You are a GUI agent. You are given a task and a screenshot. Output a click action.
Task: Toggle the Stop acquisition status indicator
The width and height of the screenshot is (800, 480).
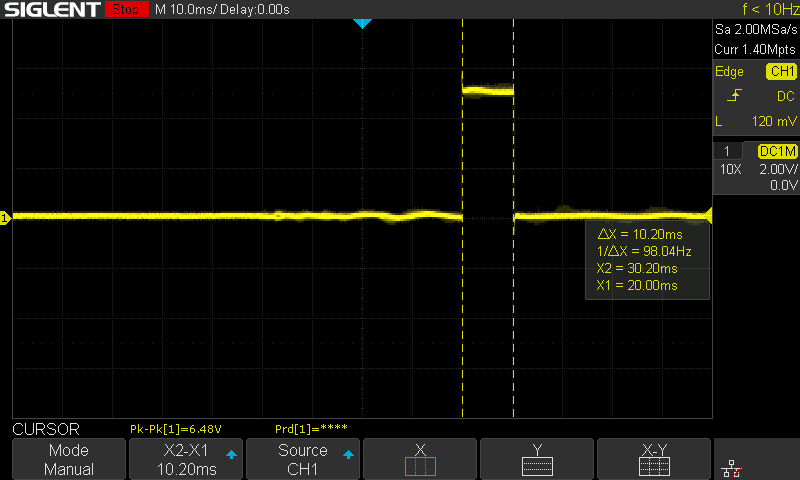pyautogui.click(x=123, y=9)
